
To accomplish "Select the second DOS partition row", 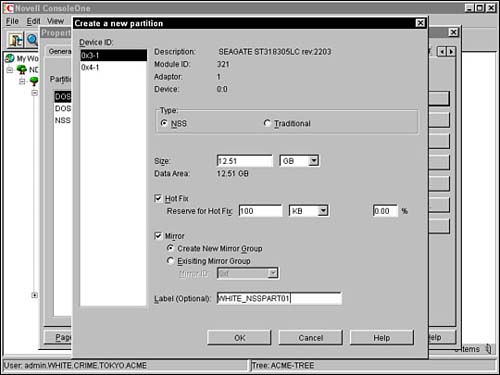I will click(x=63, y=109).
